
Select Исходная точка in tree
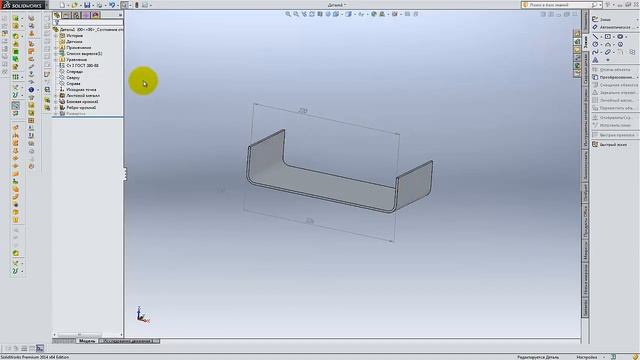[81, 89]
